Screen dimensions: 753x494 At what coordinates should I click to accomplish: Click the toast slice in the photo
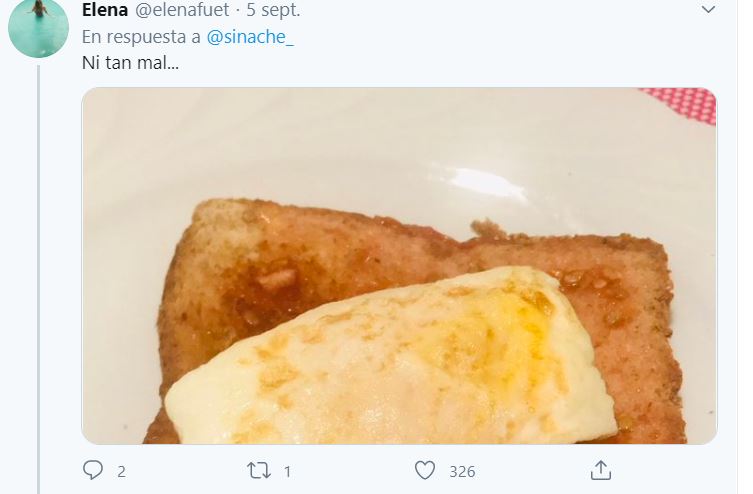point(260,260)
